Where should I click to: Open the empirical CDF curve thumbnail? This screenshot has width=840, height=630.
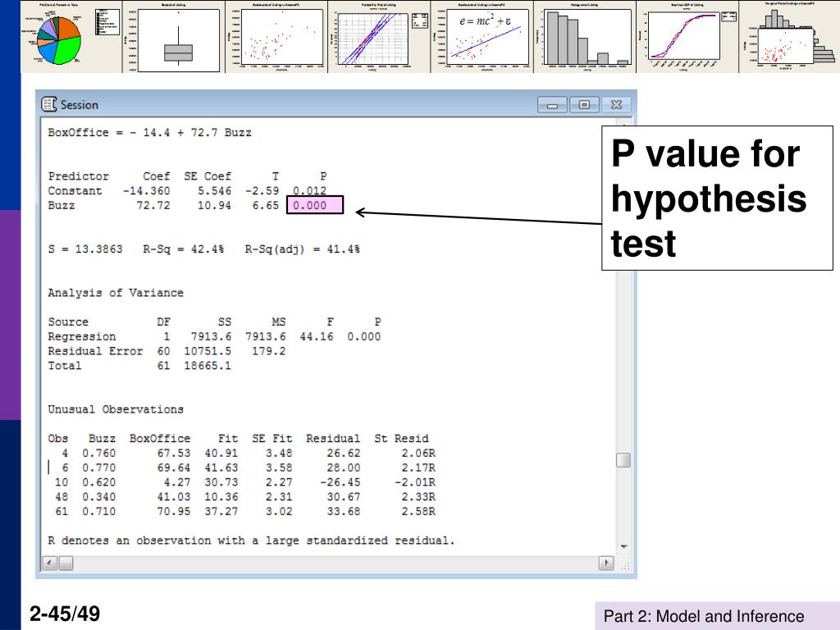coord(687,37)
